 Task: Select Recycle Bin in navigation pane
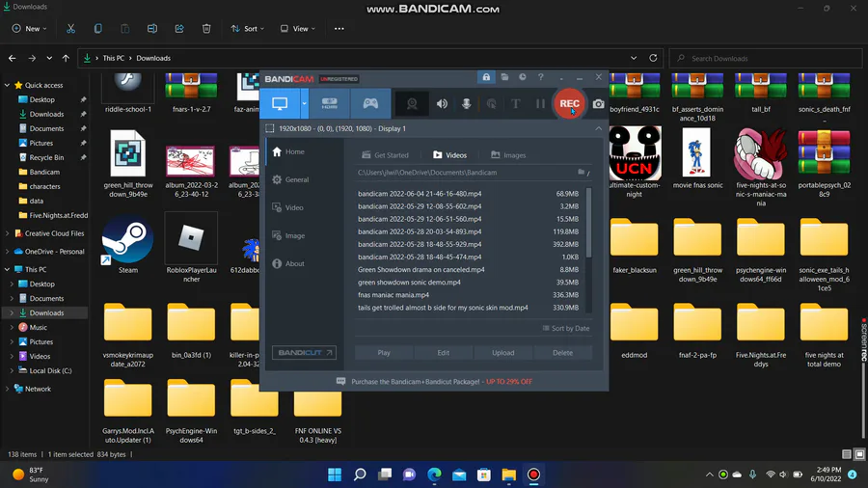coord(46,158)
